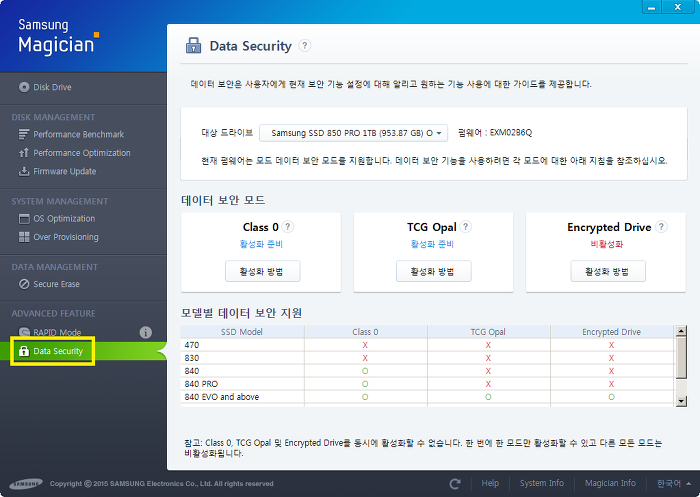Click the refresh icon in the footer
Viewport: 700px width, 497px height.
(x=455, y=484)
